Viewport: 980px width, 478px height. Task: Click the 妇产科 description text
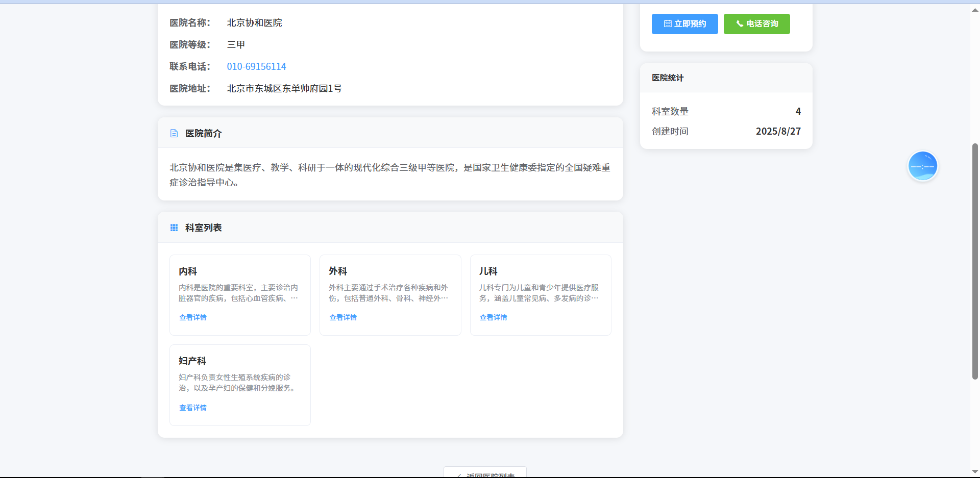237,383
